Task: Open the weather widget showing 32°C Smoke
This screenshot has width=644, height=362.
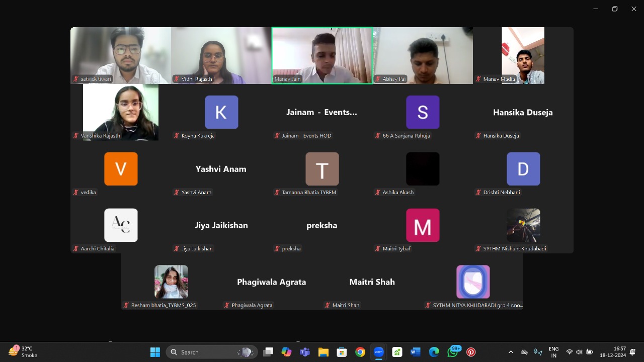Action: coord(23,351)
